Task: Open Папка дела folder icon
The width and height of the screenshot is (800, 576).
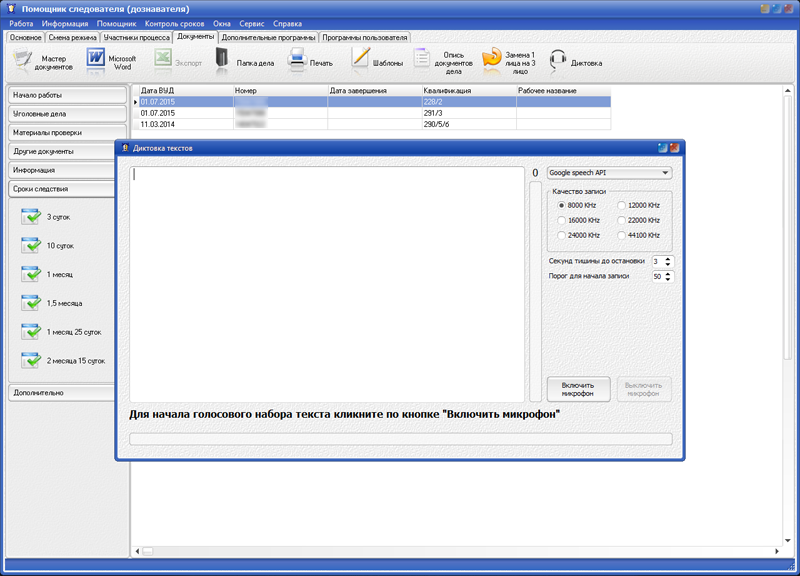Action: point(221,59)
